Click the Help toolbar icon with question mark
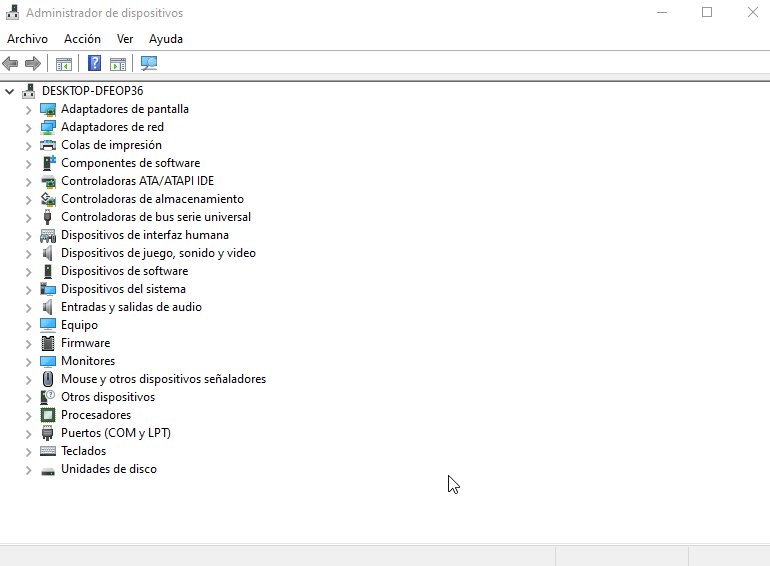 [94, 64]
